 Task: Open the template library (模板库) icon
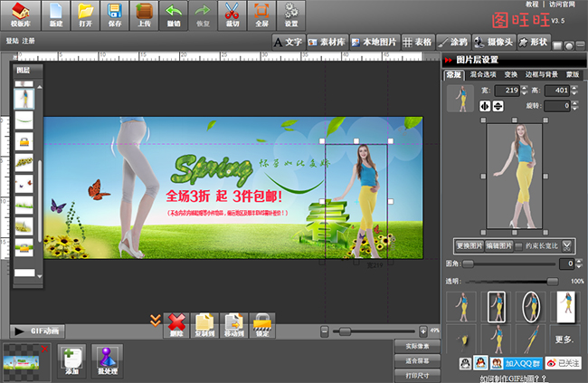click(20, 15)
